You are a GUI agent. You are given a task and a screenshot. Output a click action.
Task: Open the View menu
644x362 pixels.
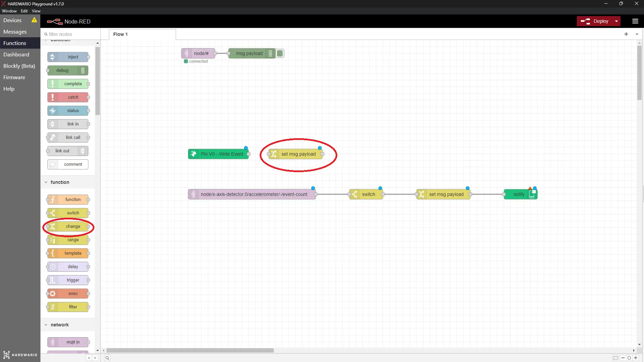tap(36, 11)
